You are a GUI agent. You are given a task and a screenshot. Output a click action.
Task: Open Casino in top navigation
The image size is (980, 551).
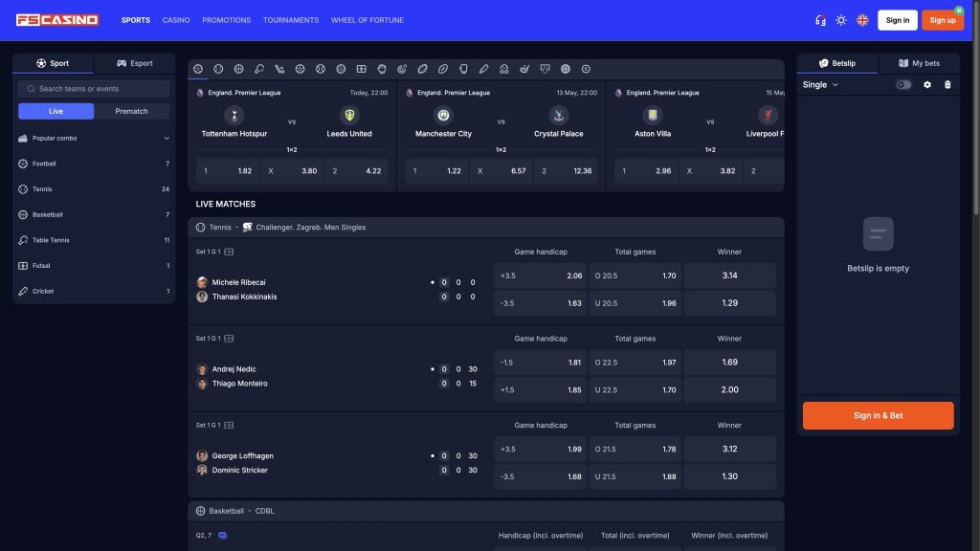(176, 20)
